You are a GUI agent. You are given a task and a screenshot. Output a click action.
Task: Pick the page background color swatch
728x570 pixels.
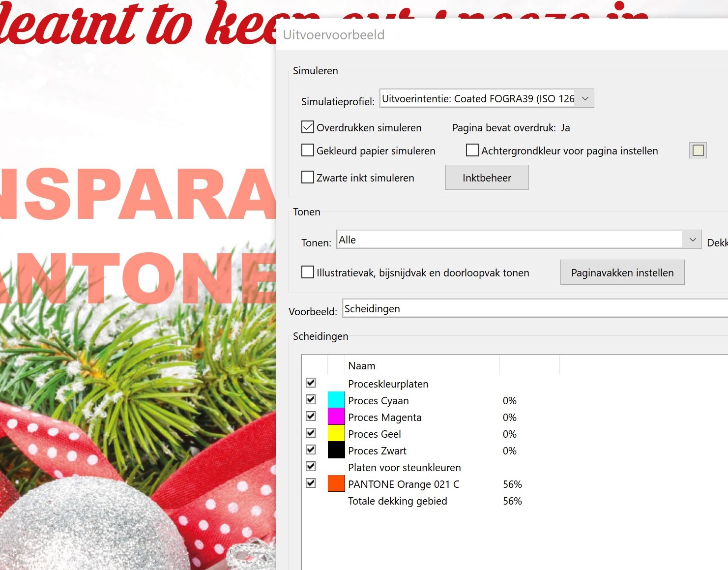(x=698, y=150)
